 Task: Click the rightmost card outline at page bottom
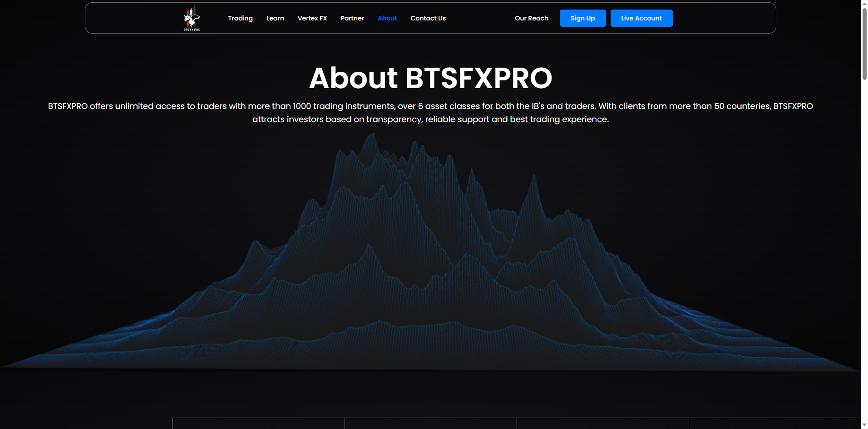(x=774, y=423)
